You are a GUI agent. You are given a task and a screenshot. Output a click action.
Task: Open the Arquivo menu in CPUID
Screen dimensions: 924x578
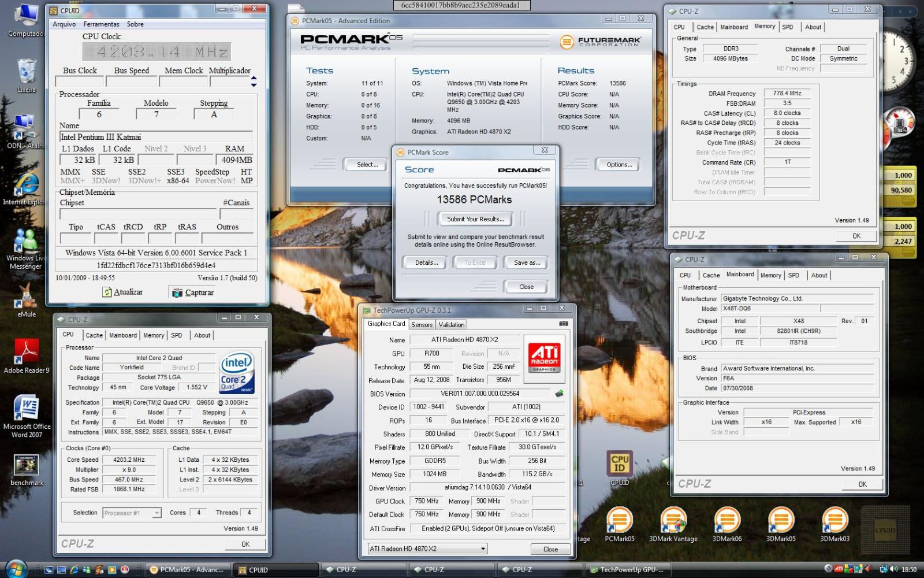(x=64, y=24)
